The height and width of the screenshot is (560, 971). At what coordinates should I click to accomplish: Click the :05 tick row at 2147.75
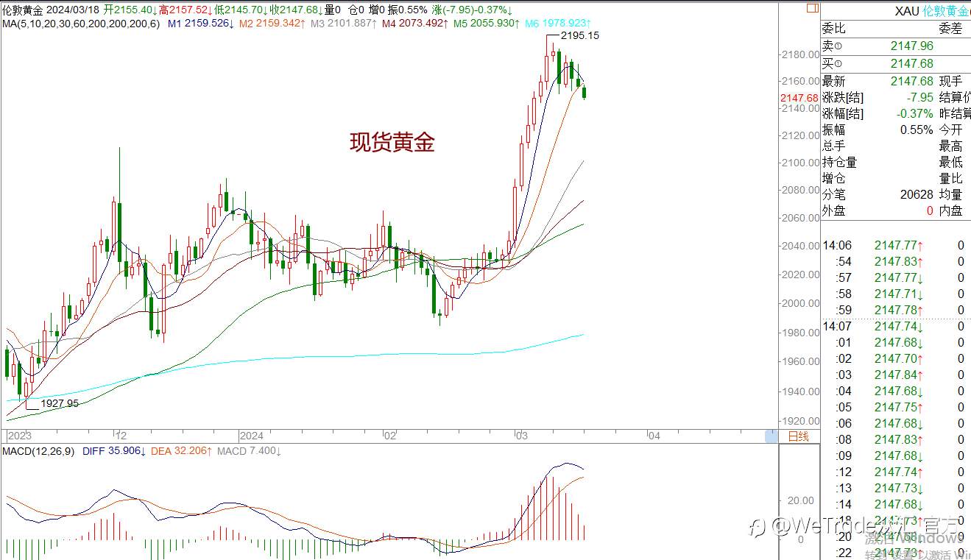point(895,407)
